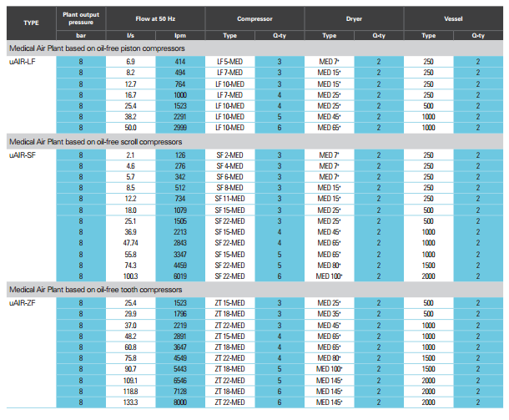This screenshot has height=420, width=509.
Task: Click the '50.0' l/s flow value
Action: (130, 128)
